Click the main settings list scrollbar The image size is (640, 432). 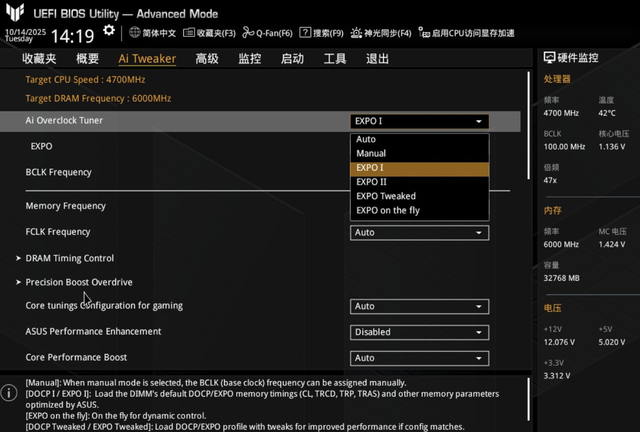pos(529,125)
